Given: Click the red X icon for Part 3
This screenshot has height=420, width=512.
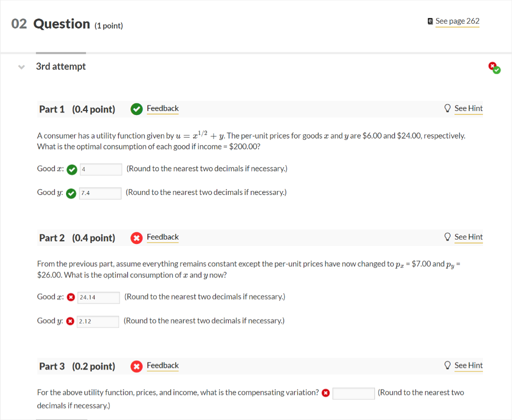Looking at the screenshot, I should (136, 366).
